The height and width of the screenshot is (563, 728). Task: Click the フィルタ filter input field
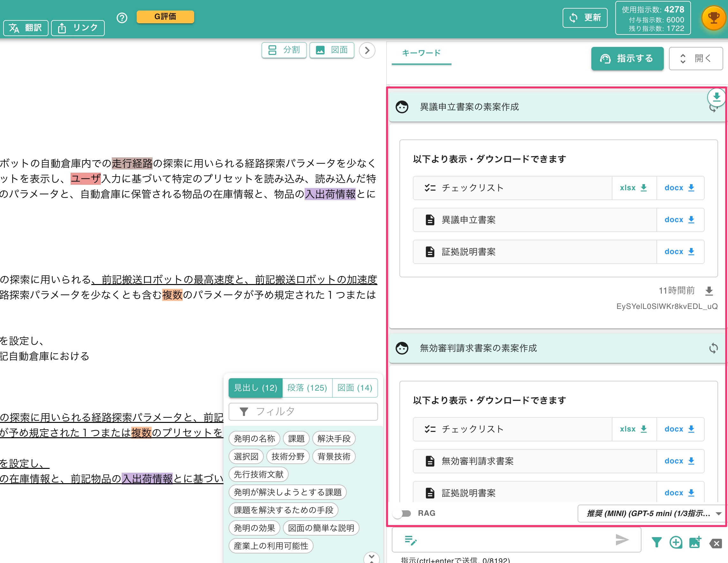303,412
